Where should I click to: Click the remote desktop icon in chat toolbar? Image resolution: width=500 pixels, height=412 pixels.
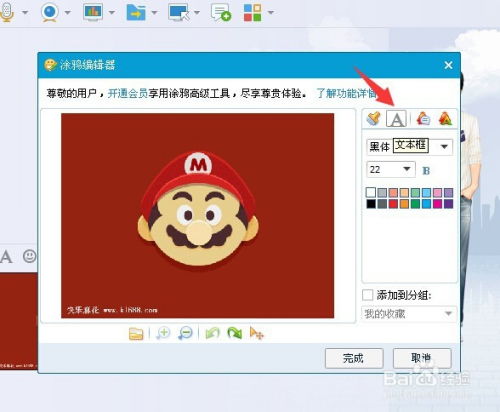pyautogui.click(x=179, y=12)
